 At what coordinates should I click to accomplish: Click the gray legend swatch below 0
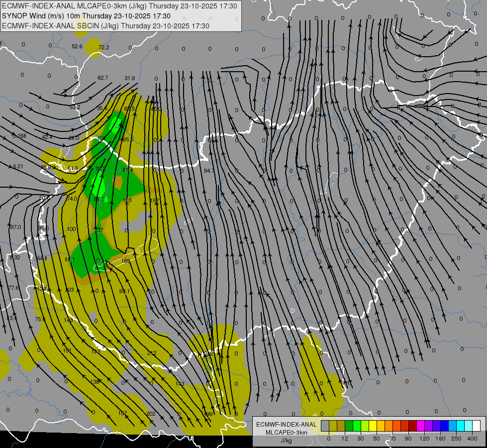pos(325,426)
